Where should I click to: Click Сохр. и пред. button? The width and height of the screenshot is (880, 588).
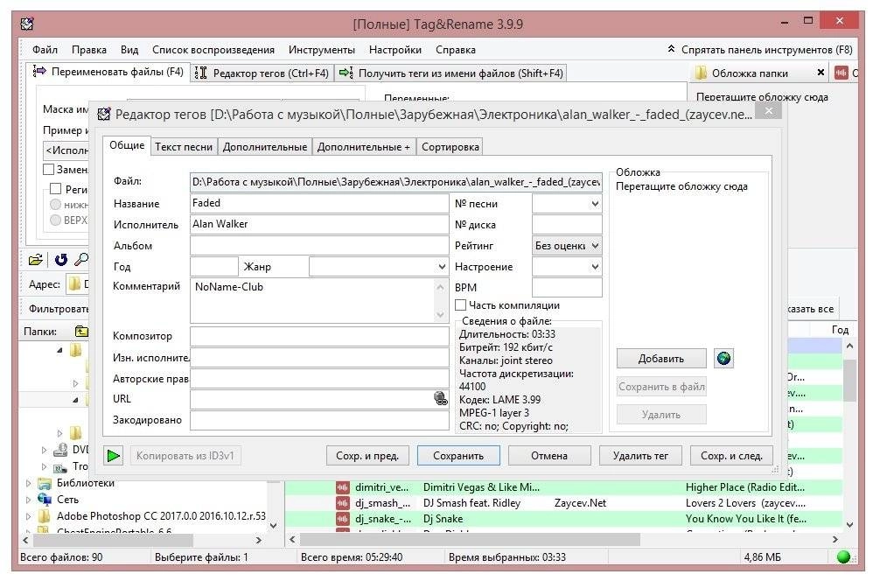(367, 456)
